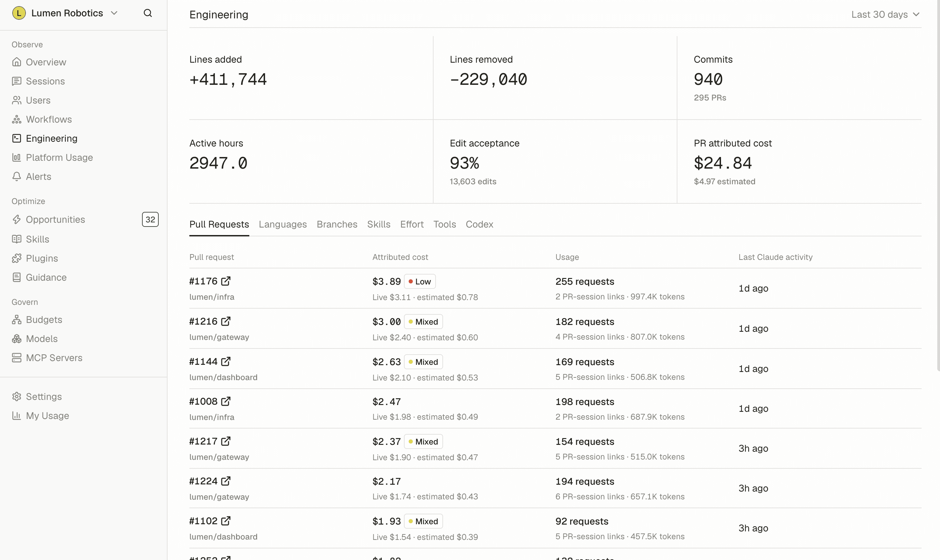Click the -229,040 lines removed value
This screenshot has width=940, height=560.
point(488,79)
